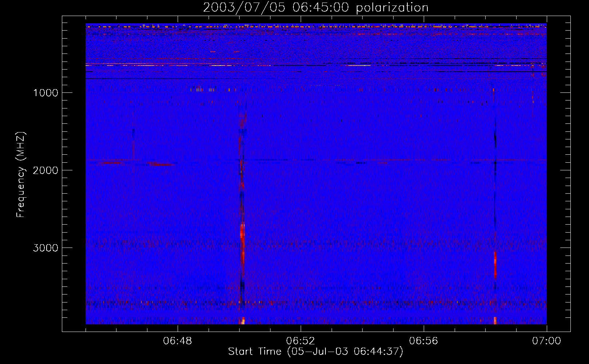Click the plot title "2003/07/05 06:45:00 polarization"
Image resolution: width=589 pixels, height=364 pixels.
(316, 8)
